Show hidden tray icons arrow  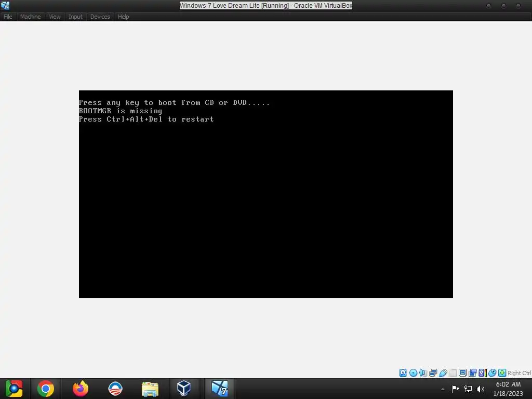tap(443, 389)
